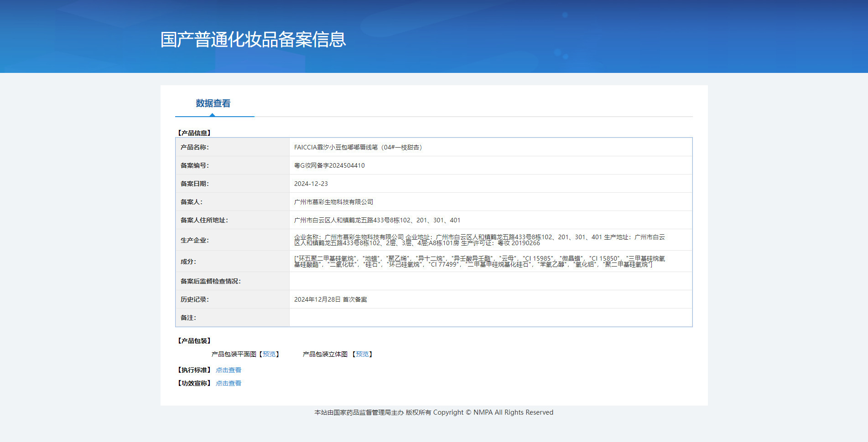Click the 产品名称 row label
The image size is (868, 442).
point(195,147)
